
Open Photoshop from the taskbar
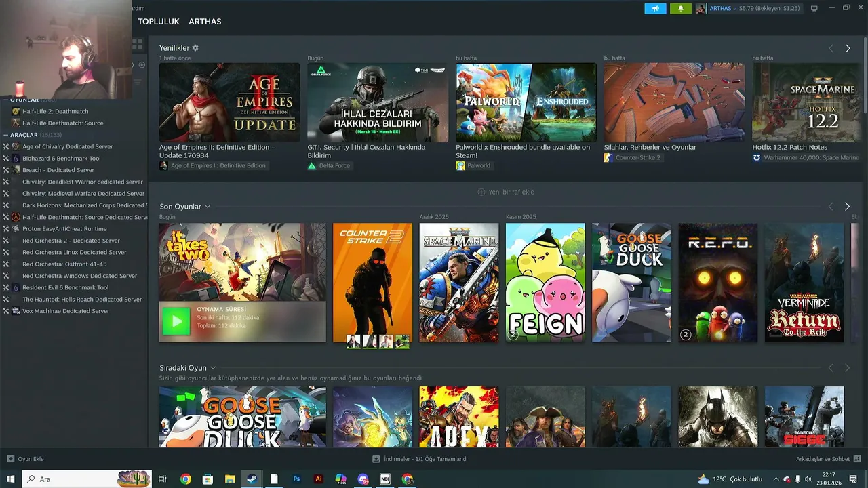[x=296, y=479]
